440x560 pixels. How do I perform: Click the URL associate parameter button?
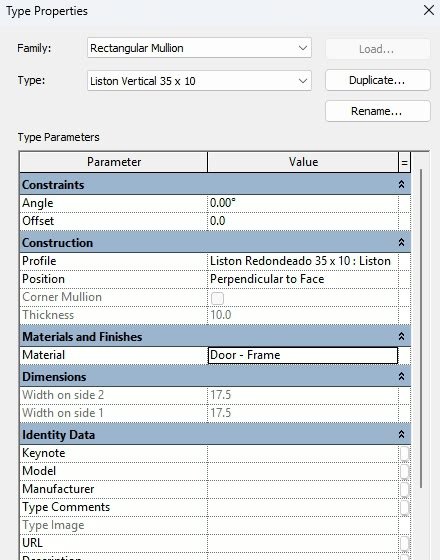(405, 544)
